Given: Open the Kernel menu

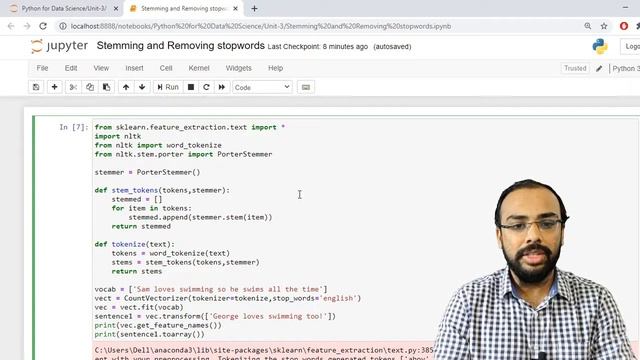Looking at the screenshot, I should pyautogui.click(x=199, y=68).
